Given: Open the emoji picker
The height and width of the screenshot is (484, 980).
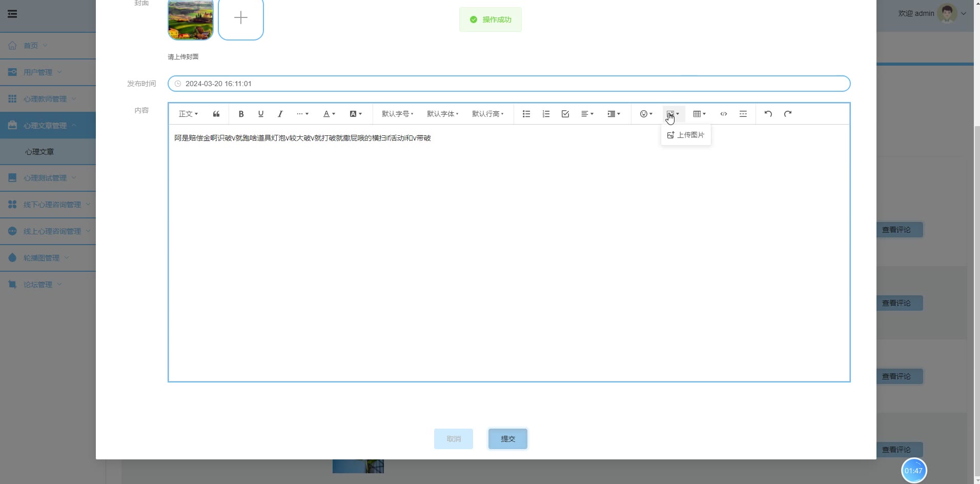Looking at the screenshot, I should tap(646, 114).
